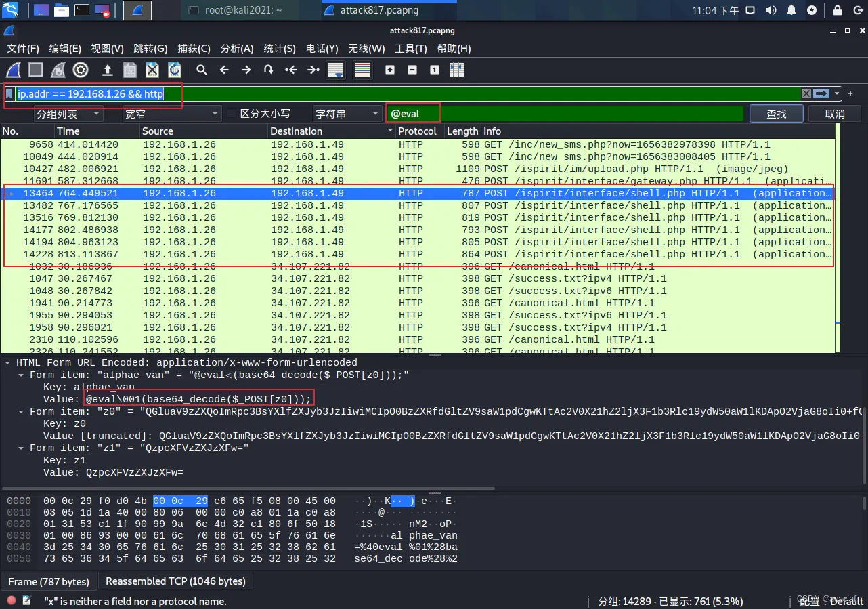Select Value QzpcXFVzZXJzXFw= line

pyautogui.click(x=114, y=472)
